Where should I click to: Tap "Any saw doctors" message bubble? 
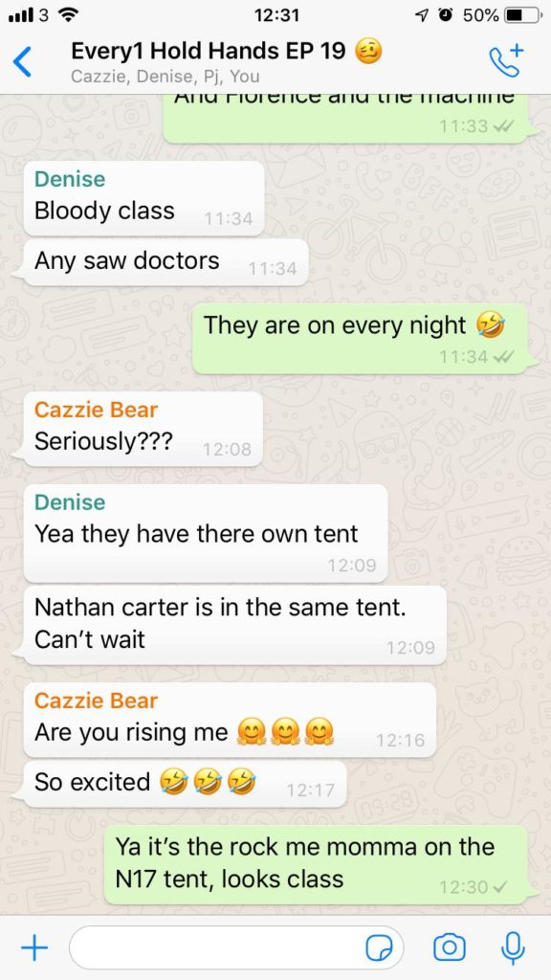pos(165,262)
